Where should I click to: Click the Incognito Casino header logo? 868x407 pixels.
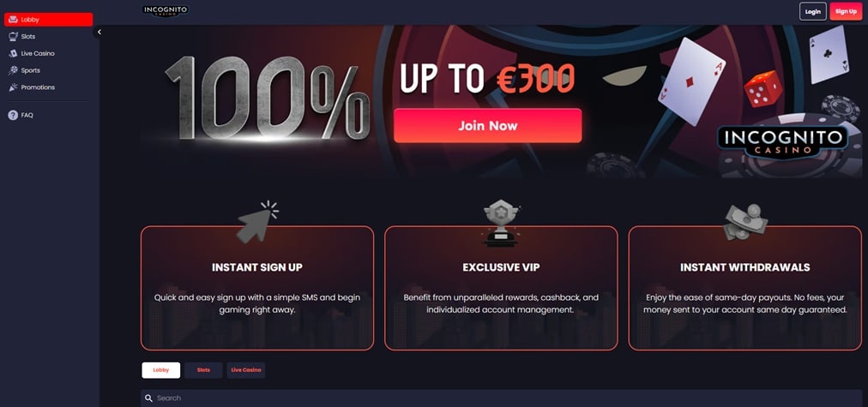coord(165,10)
